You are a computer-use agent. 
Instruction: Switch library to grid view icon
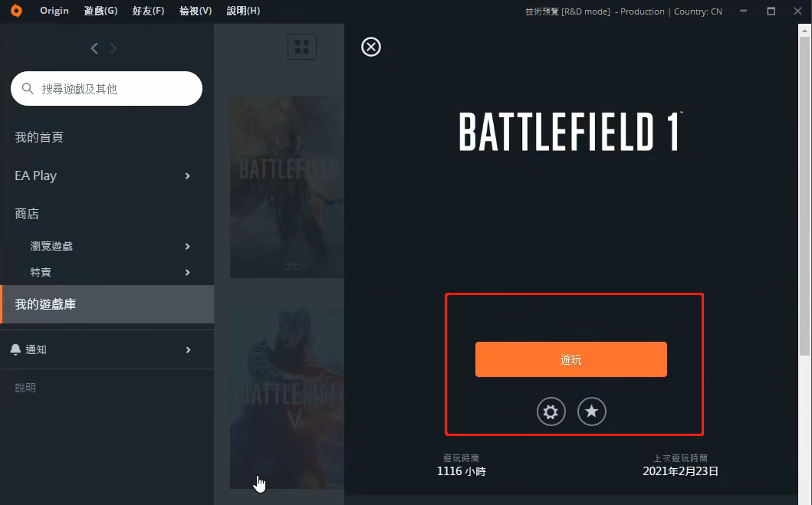click(302, 47)
